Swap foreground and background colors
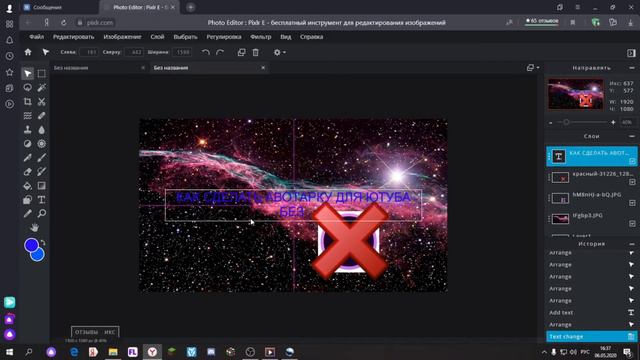Viewport: 640px width, 360px height. coord(43,243)
